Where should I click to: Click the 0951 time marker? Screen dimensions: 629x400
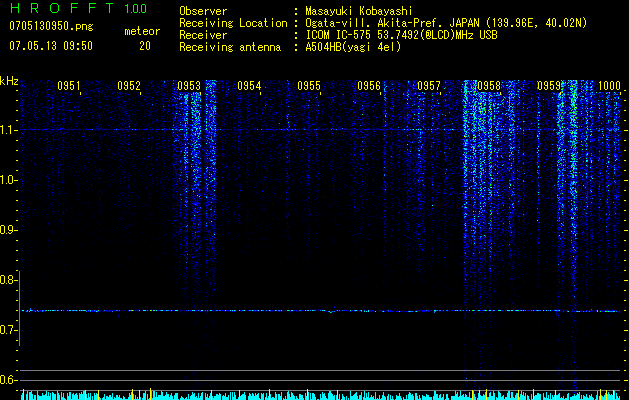(69, 86)
